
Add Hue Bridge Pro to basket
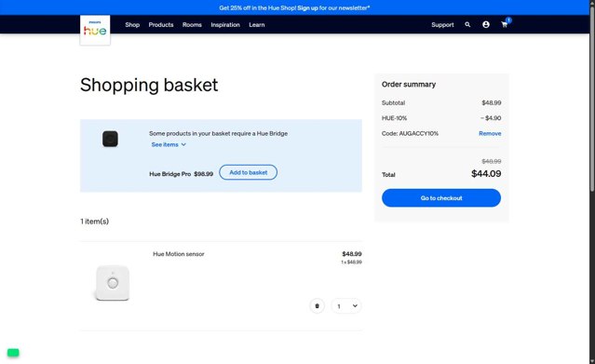coord(249,172)
